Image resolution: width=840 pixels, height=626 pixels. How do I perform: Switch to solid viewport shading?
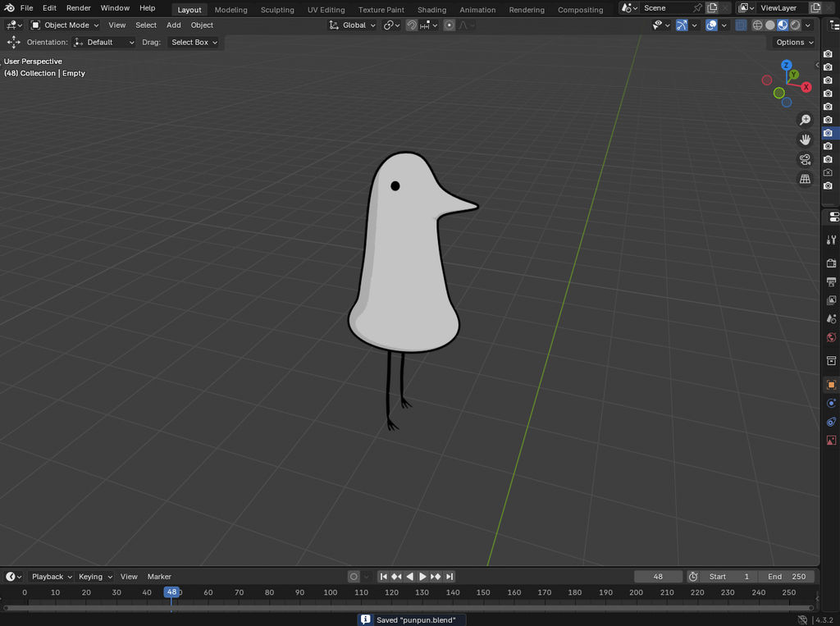[769, 25]
